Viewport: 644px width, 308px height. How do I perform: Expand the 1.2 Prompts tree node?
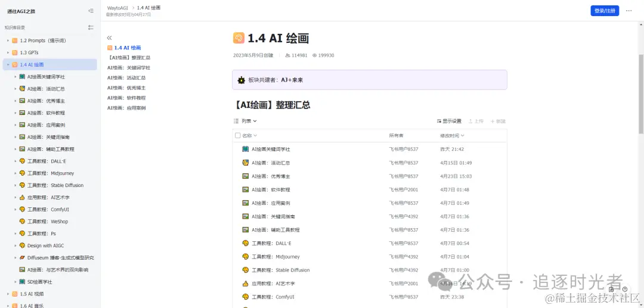point(8,41)
